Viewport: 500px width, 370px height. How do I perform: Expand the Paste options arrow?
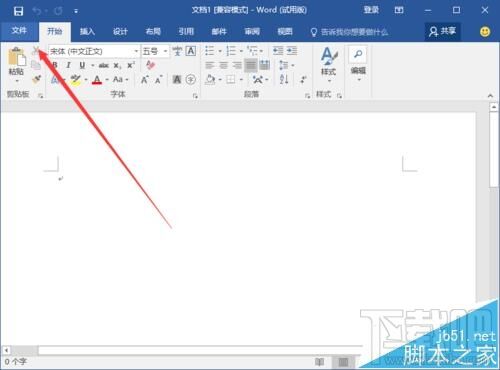(16, 81)
